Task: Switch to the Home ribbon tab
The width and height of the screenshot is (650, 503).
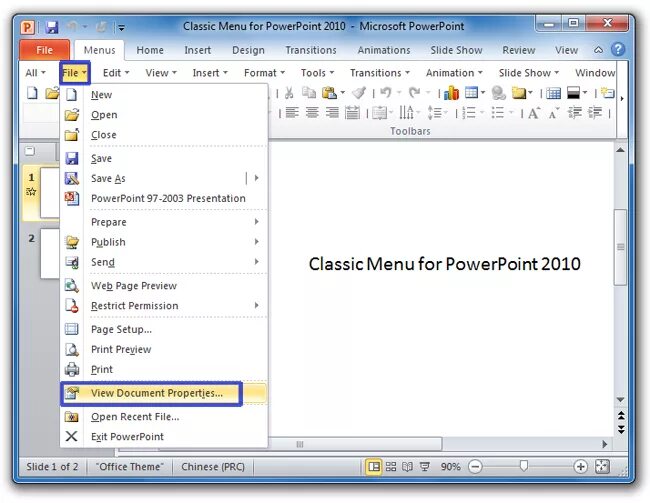Action: (x=150, y=50)
